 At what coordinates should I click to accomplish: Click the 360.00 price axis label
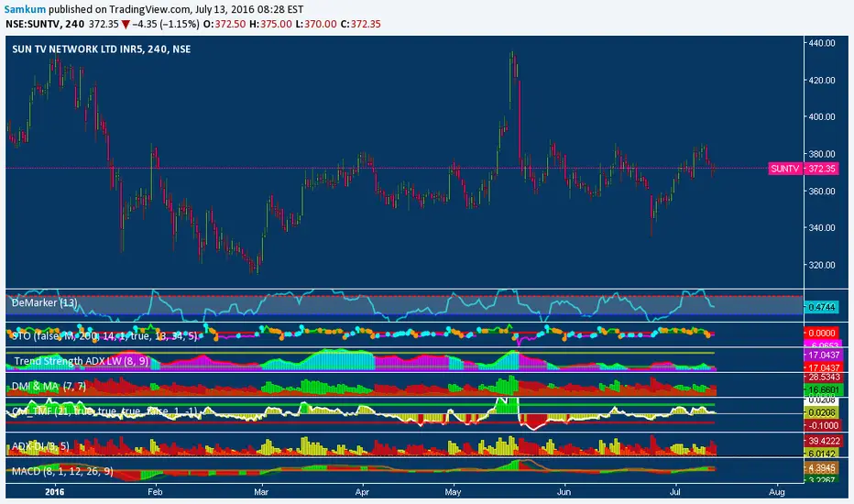pyautogui.click(x=822, y=191)
